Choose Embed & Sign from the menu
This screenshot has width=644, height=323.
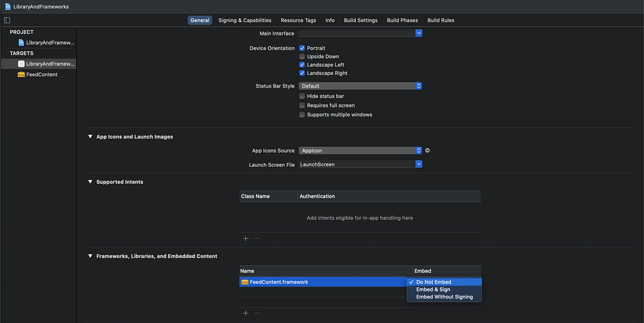(433, 290)
